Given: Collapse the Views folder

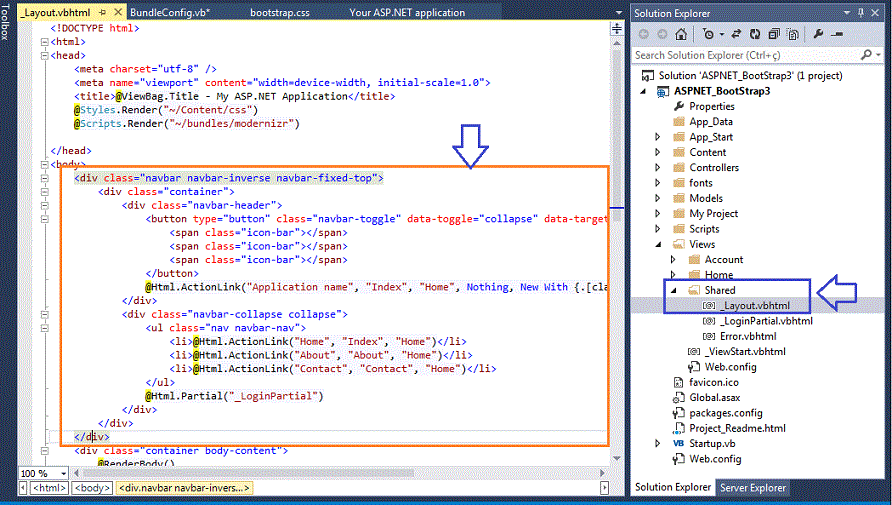Looking at the screenshot, I should [658, 245].
